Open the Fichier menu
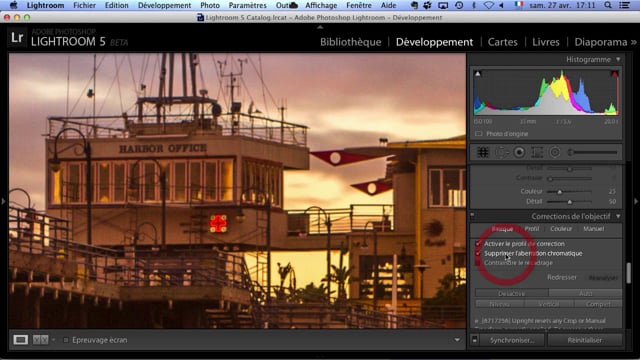640x360 pixels. (84, 5)
